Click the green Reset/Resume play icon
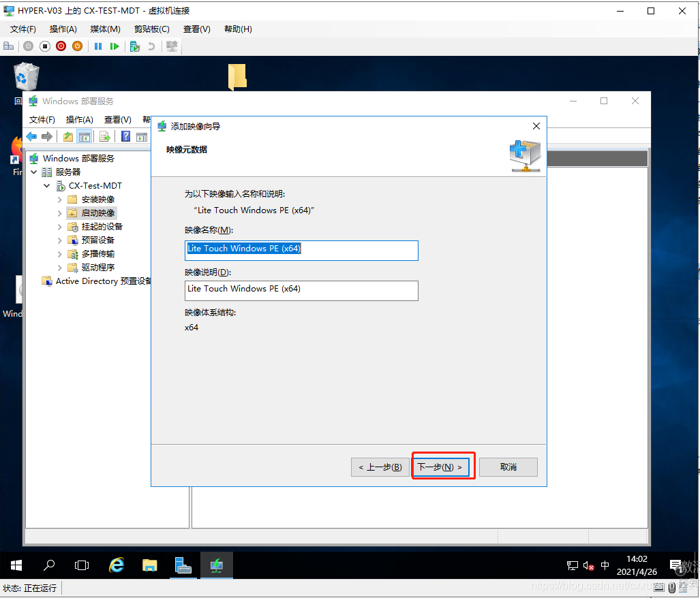Image resolution: width=700 pixels, height=598 pixels. (x=115, y=46)
